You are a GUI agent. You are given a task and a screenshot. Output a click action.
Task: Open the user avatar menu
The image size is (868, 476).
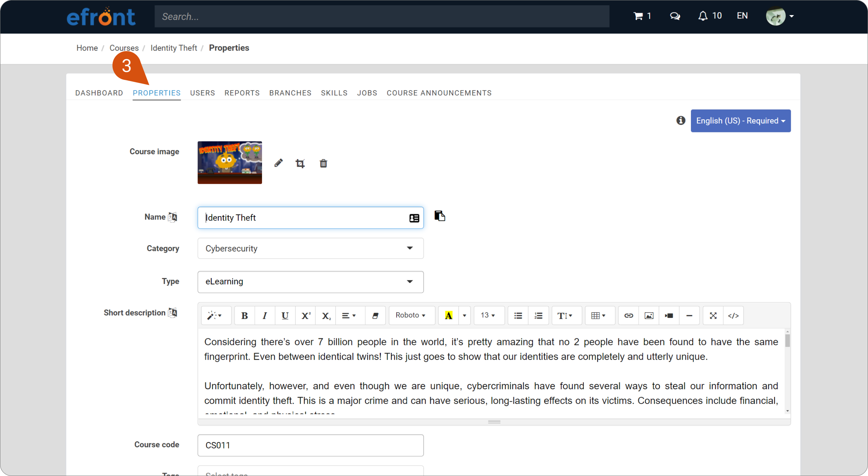tap(780, 16)
